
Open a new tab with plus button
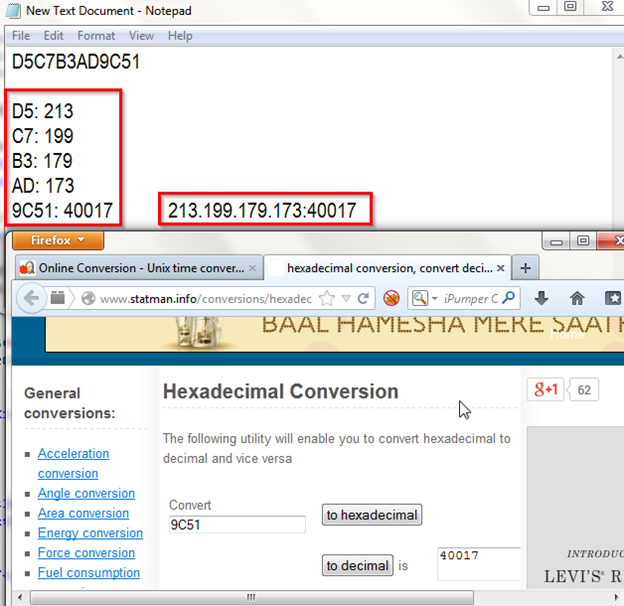click(526, 267)
